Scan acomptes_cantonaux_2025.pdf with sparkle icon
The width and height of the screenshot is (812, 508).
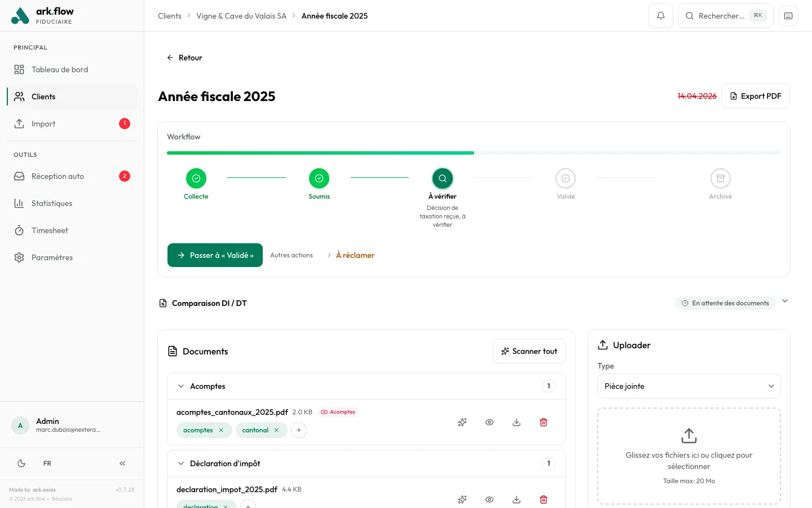pos(462,422)
